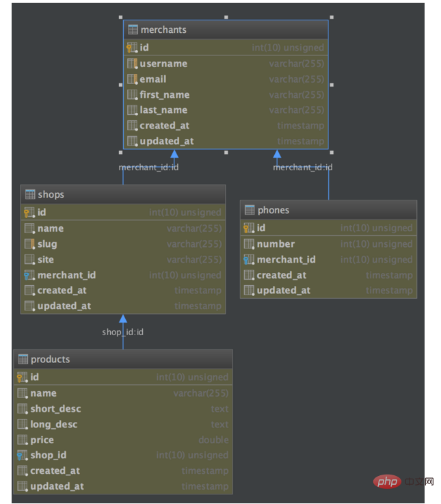Select the site column in shops
This screenshot has width=441, height=504.
[123, 259]
